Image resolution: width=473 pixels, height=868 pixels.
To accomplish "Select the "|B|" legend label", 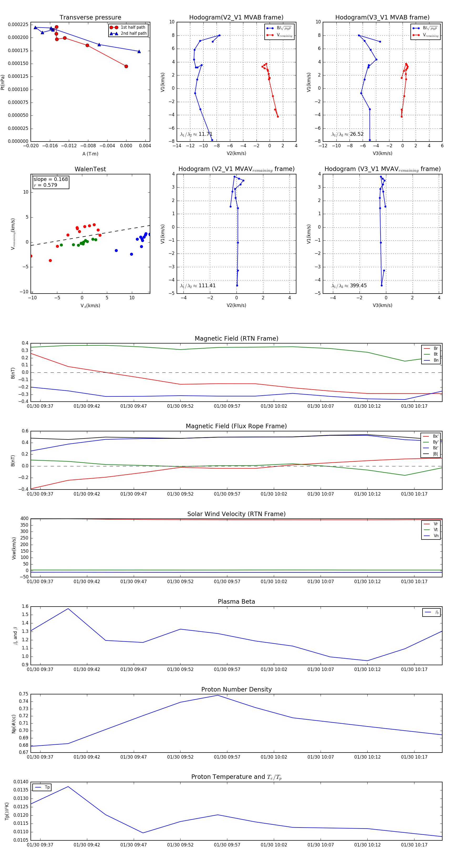I will (x=435, y=454).
